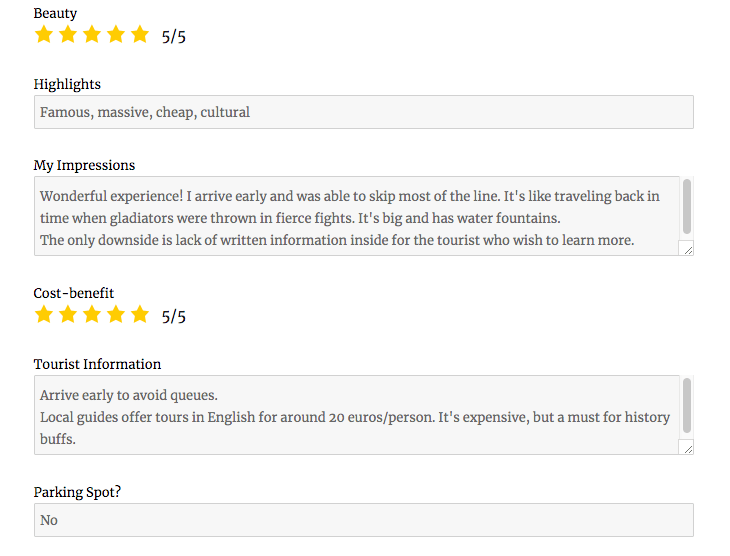The image size is (730, 556).
Task: Focus the Highlights text field
Action: click(363, 112)
